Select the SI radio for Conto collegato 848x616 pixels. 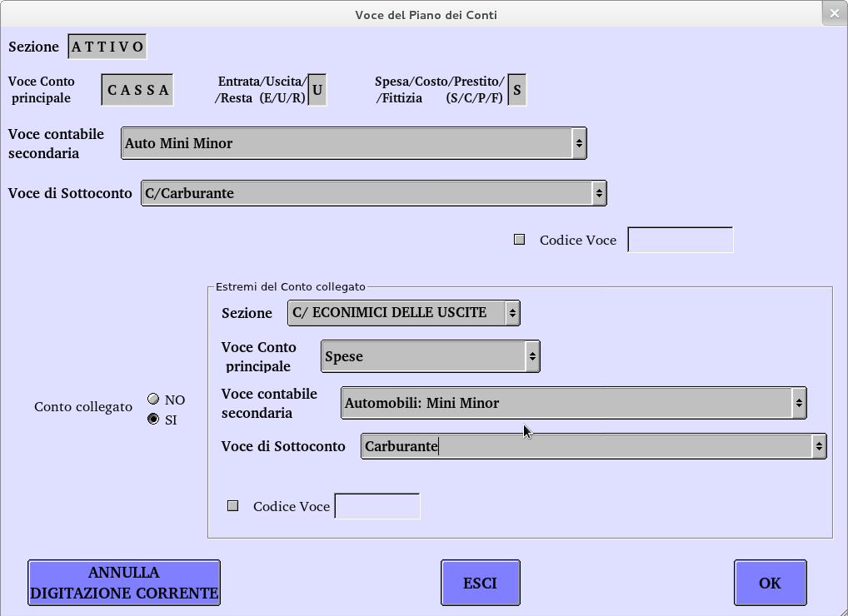tap(153, 420)
